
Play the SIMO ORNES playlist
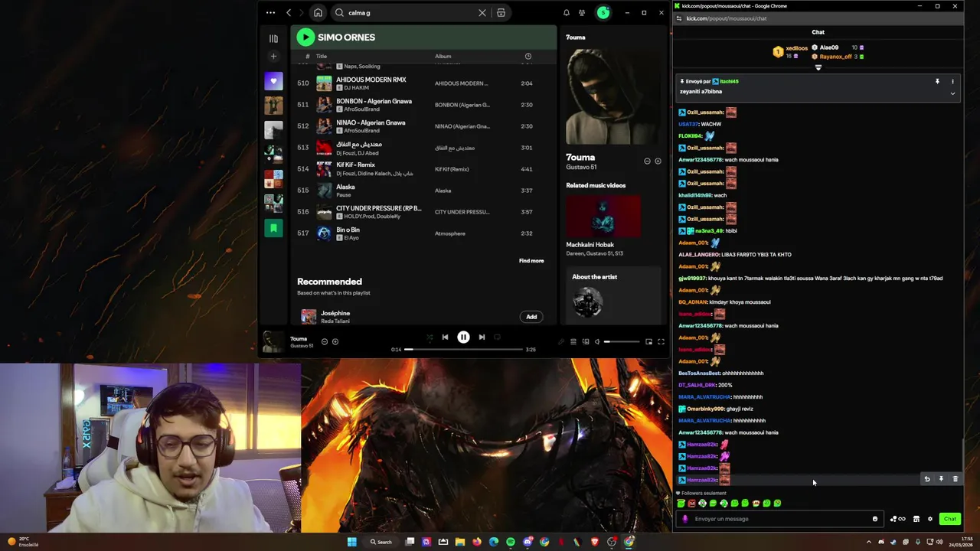305,37
